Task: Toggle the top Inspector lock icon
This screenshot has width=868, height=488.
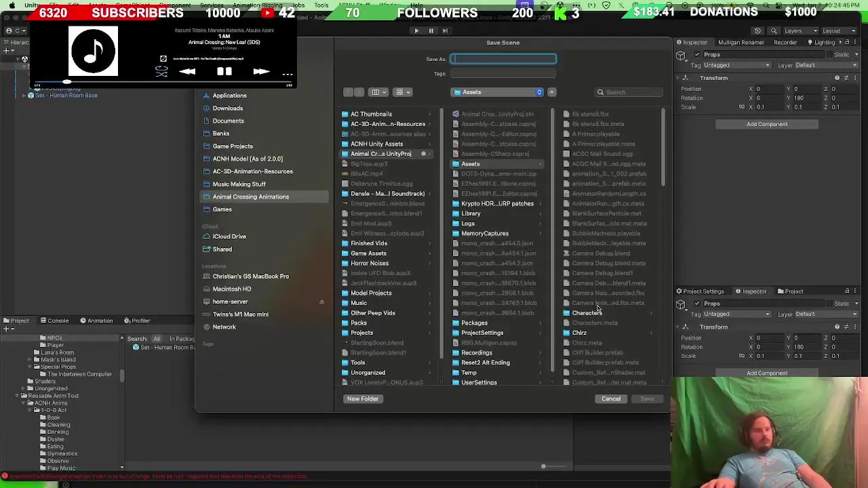Action: 847,42
